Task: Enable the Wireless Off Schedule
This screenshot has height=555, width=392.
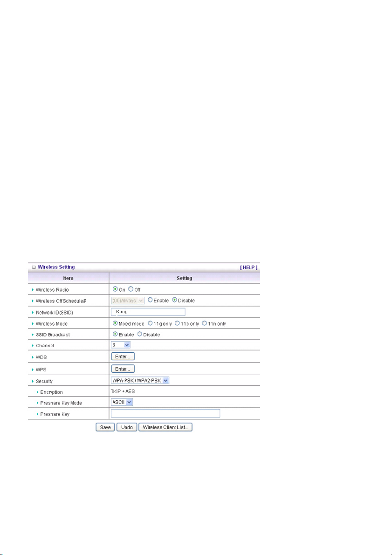Action: 150,300
